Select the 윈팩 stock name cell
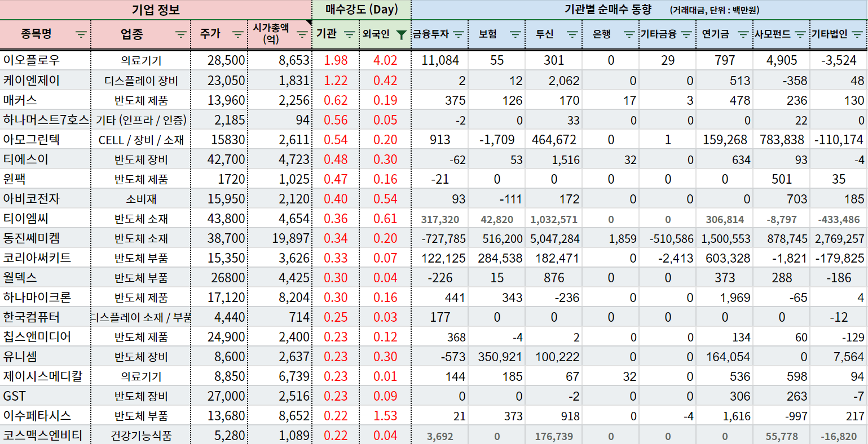 pyautogui.click(x=45, y=179)
